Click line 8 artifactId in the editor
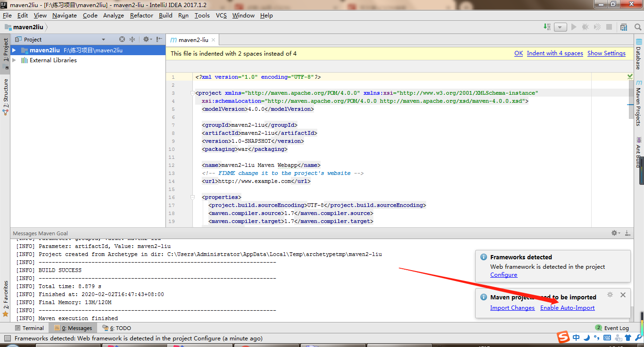Viewport: 644px width, 347px height. 259,133
